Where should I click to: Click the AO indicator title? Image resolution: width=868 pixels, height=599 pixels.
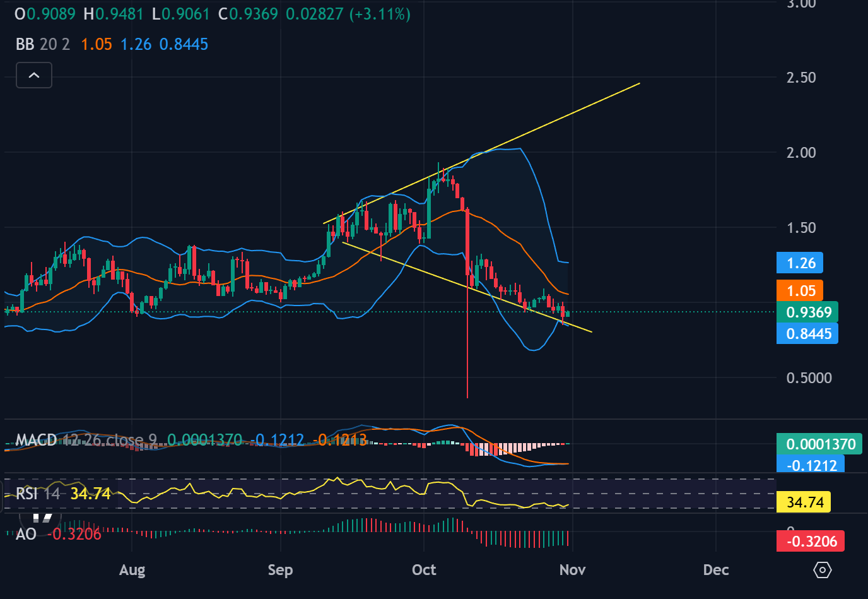[26, 534]
